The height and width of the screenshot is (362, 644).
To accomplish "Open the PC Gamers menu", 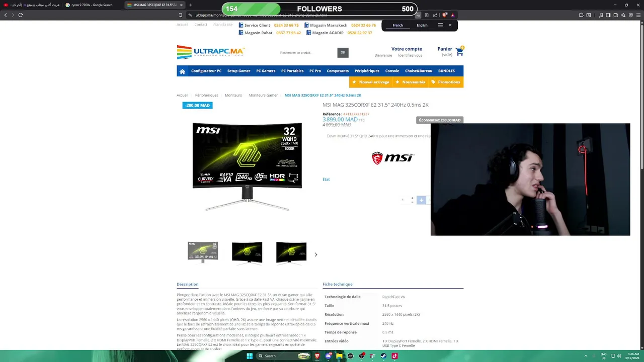I will point(266,71).
